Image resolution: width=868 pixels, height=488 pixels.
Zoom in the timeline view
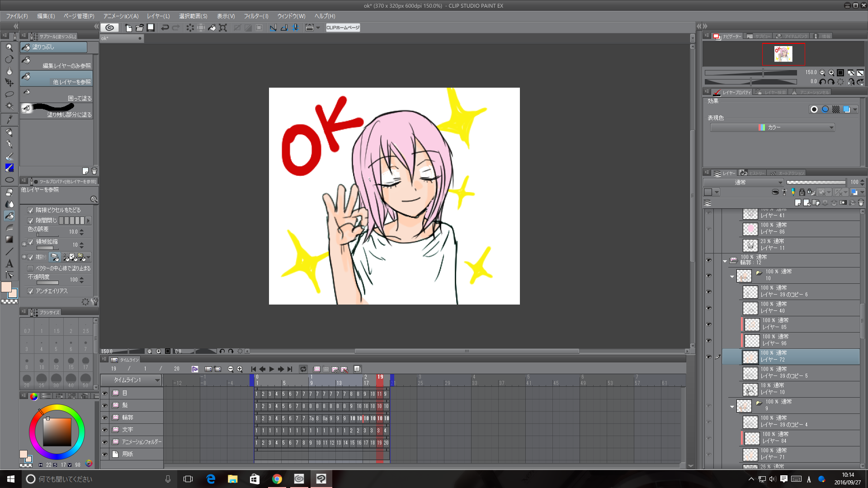click(x=240, y=369)
